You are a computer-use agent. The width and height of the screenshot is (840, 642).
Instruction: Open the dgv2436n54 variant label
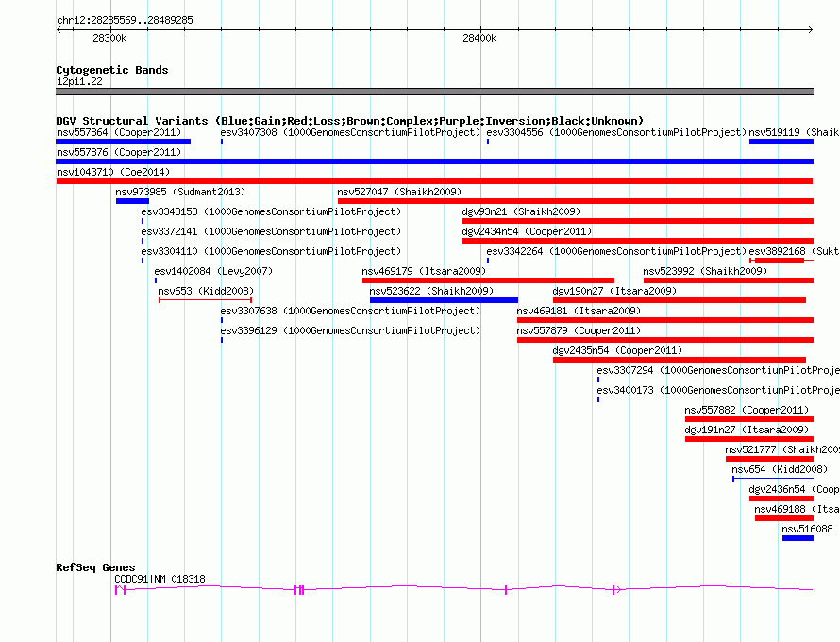pos(794,489)
